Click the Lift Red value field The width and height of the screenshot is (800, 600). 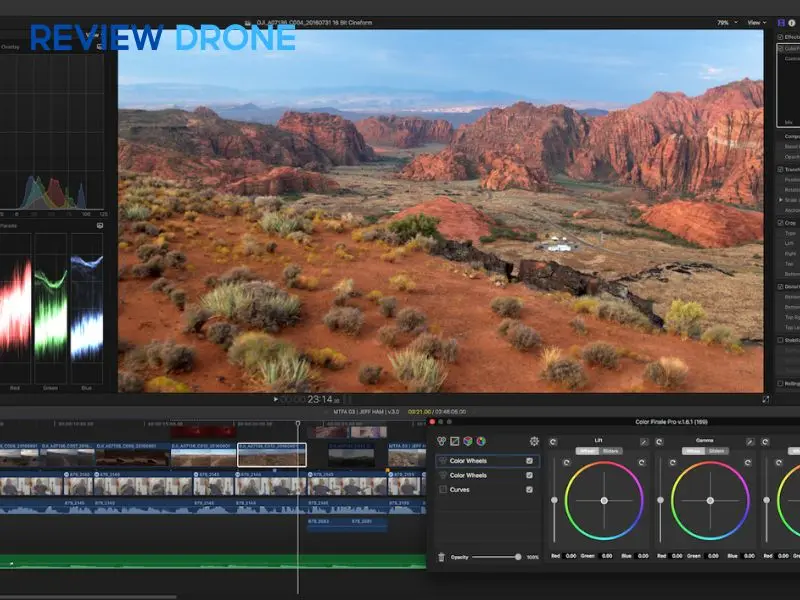(x=571, y=556)
